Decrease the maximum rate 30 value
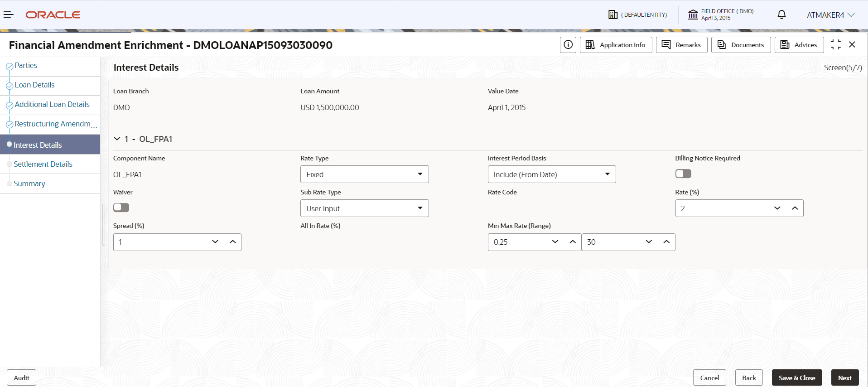The height and width of the screenshot is (387, 868). (x=649, y=242)
